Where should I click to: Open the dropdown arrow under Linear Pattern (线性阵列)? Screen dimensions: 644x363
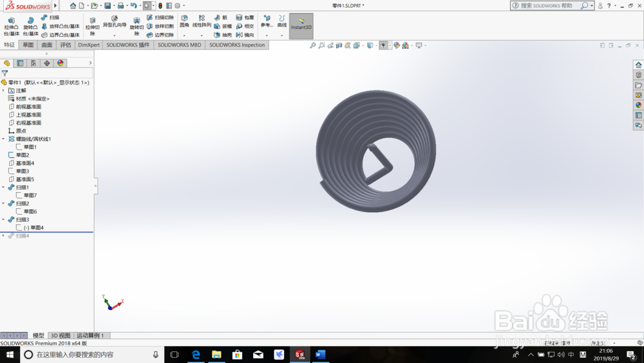(x=202, y=35)
